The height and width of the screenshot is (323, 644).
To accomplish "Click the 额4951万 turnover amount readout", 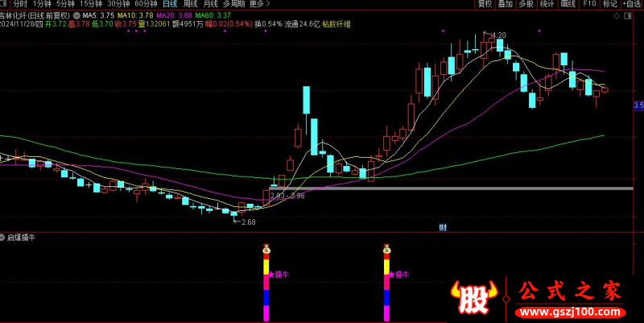I will (x=188, y=24).
